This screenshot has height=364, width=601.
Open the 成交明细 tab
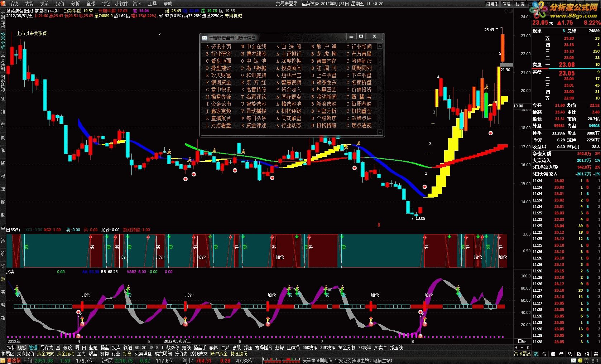pos(163,354)
